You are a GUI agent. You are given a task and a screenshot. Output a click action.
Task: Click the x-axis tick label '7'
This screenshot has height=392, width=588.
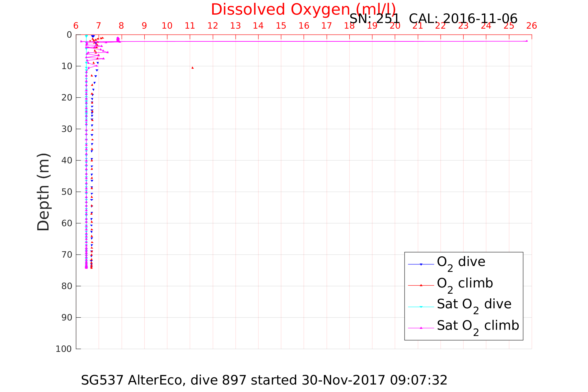coord(99,26)
